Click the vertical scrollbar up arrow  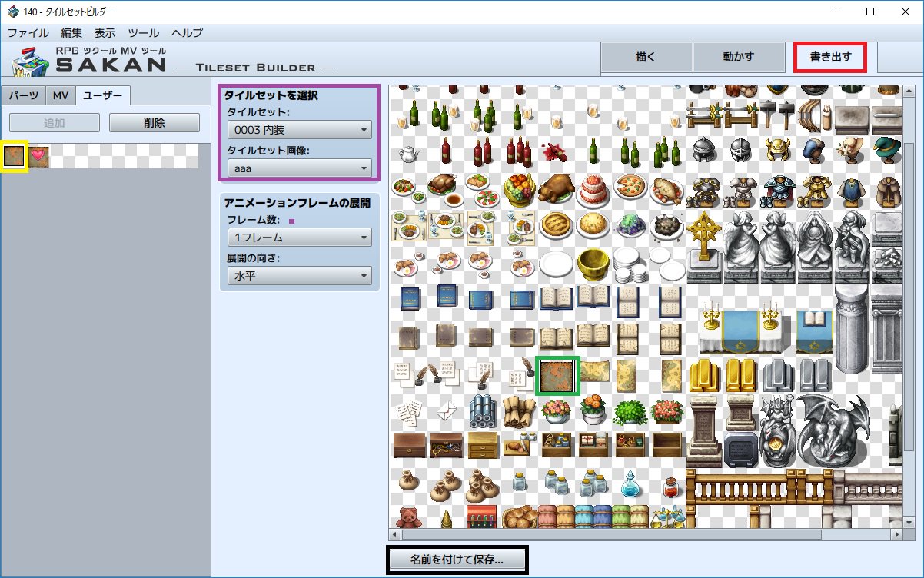910,89
